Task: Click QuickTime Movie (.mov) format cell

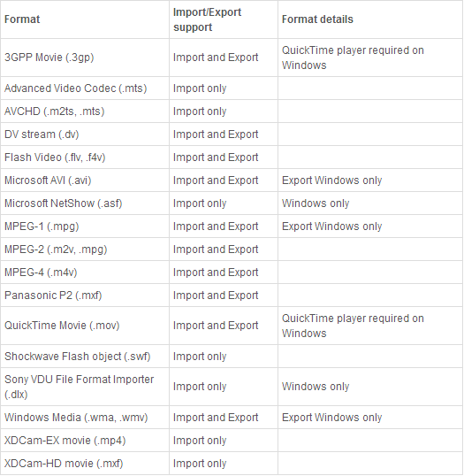Action: click(85, 326)
